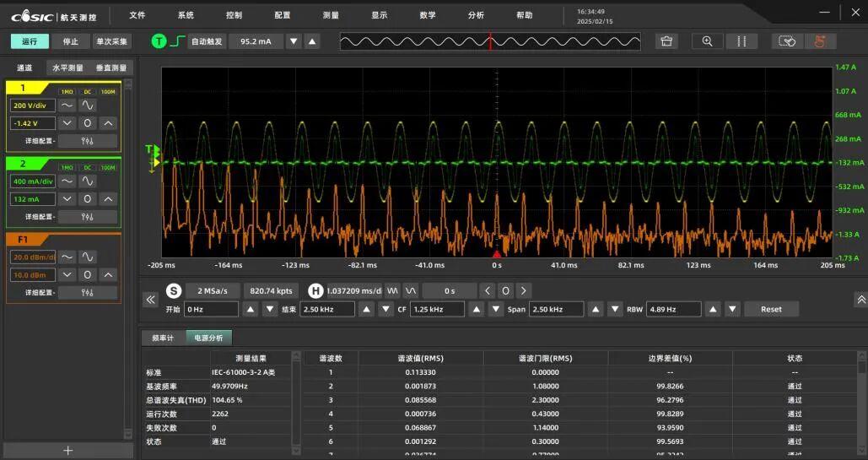The width and height of the screenshot is (868, 460).
Task: Open the 文件 menu
Action: tap(137, 15)
